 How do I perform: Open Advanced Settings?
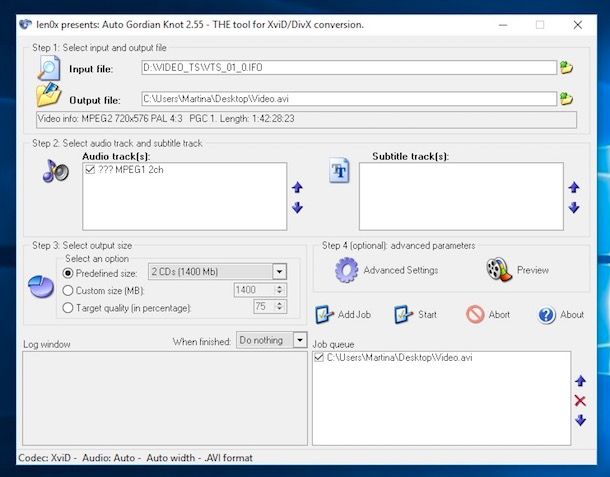[401, 270]
